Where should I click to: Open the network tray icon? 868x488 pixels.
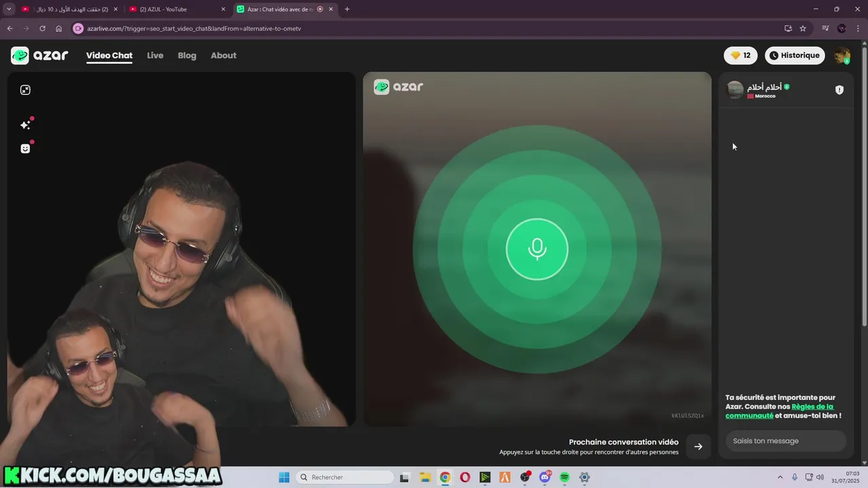point(809,477)
